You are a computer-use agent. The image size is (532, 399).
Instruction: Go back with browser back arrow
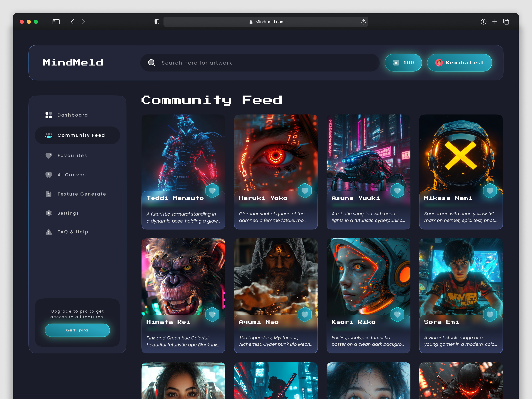[72, 22]
